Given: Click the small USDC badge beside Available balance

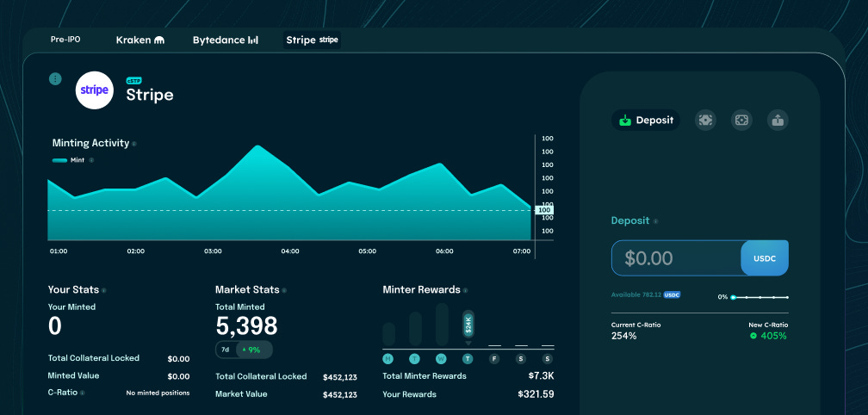Looking at the screenshot, I should pyautogui.click(x=672, y=295).
